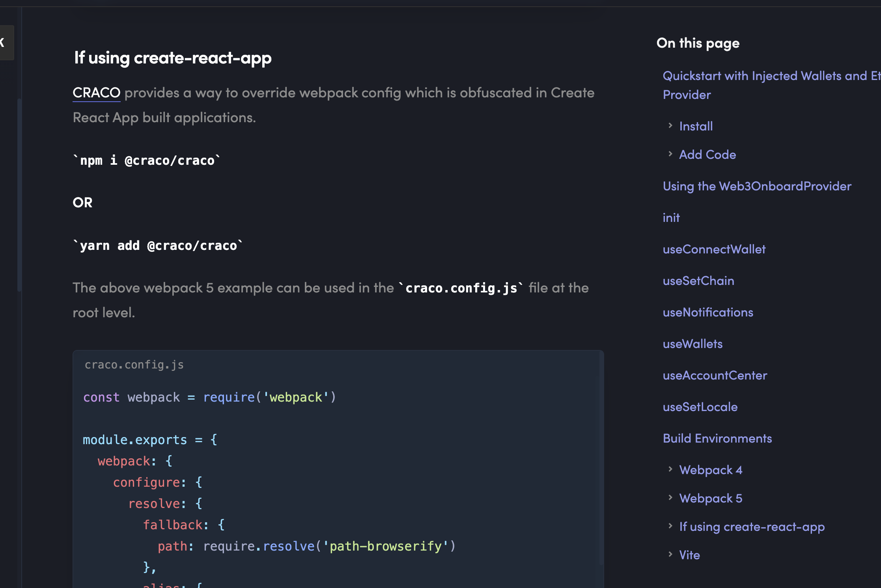Viewport: 881px width, 588px height.
Task: Click the left sidebar scrollbar thumb
Action: tap(19, 195)
